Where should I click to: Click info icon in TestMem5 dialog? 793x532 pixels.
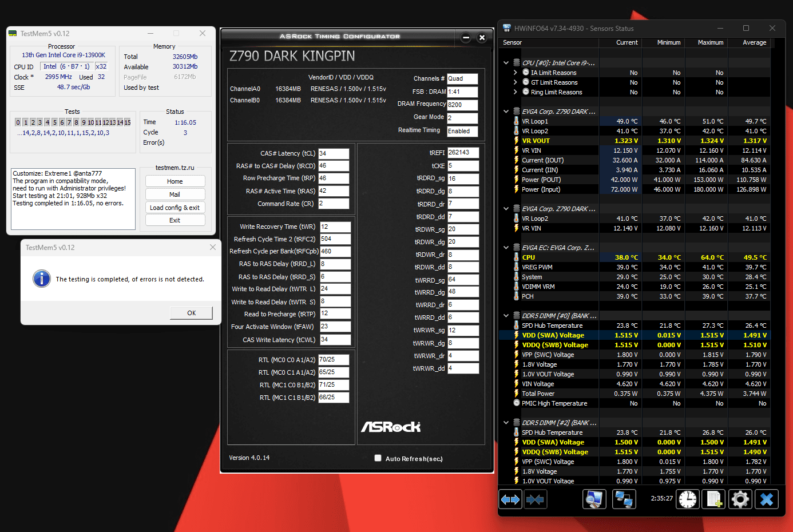coord(42,279)
